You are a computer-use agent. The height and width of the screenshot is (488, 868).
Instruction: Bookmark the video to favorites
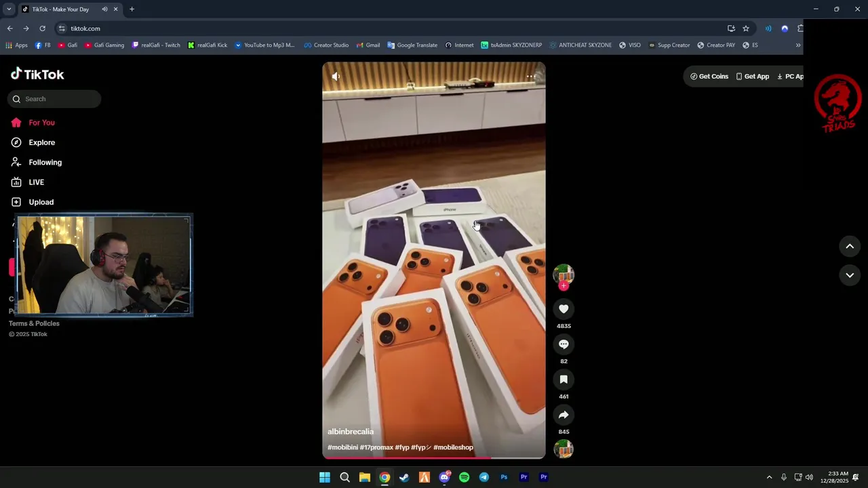[x=564, y=380]
